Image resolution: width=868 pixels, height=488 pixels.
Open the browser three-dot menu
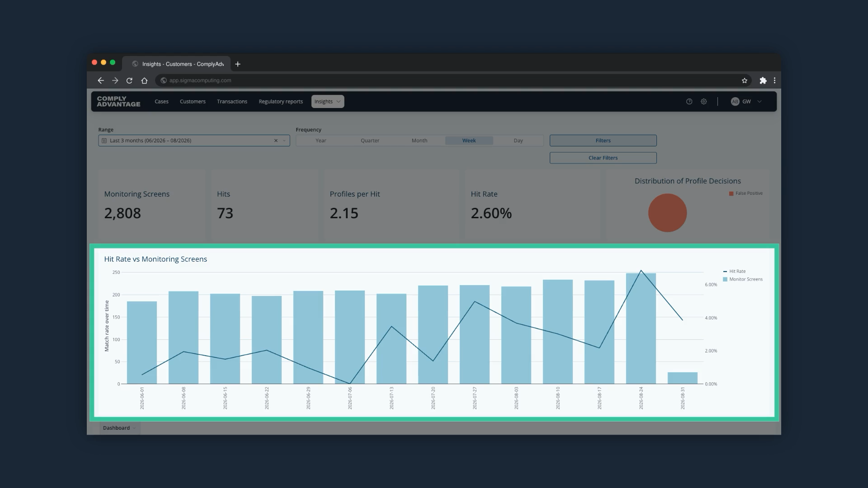point(774,80)
